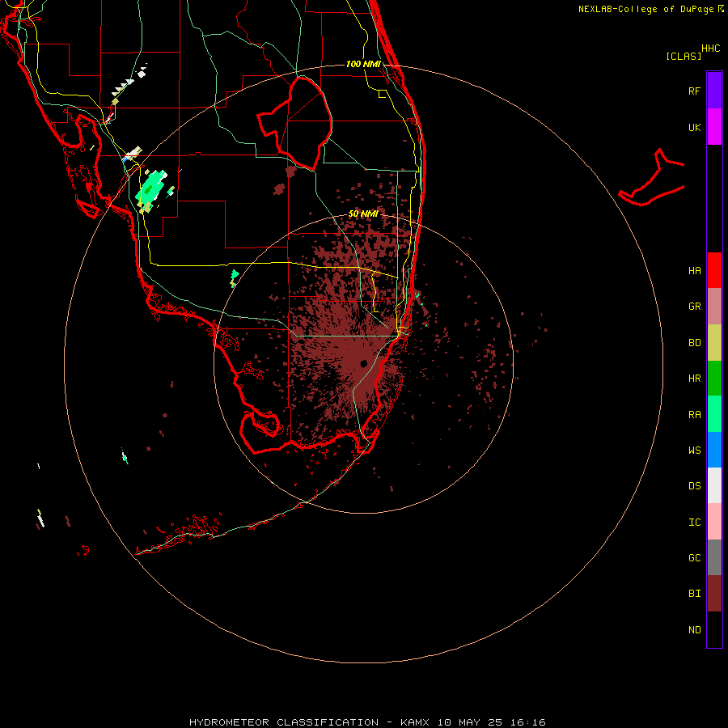Click the DS white legend swatch
Image resolution: width=728 pixels, height=728 pixels.
tap(714, 485)
